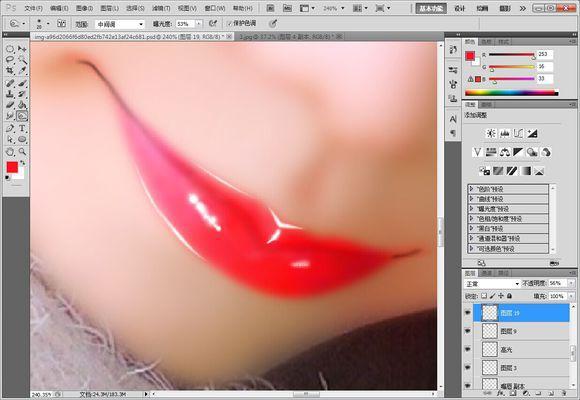Add a Gradient Map adjustment
The width and height of the screenshot is (580, 400).
[x=526, y=171]
